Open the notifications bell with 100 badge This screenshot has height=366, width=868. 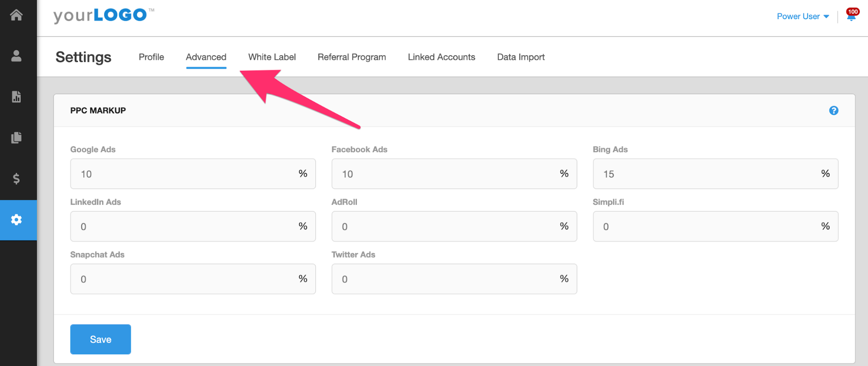851,15
